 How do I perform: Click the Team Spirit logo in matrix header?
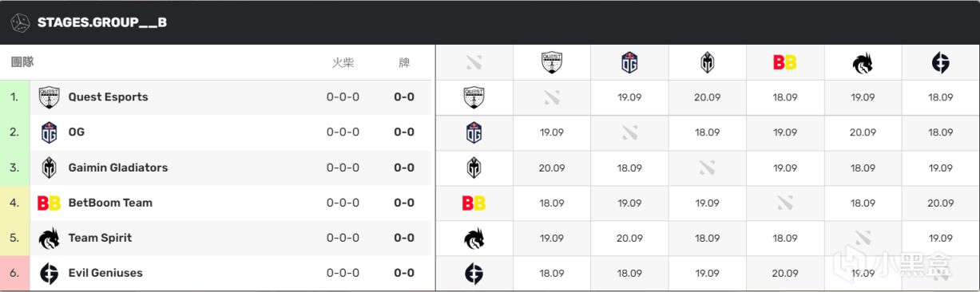863,62
